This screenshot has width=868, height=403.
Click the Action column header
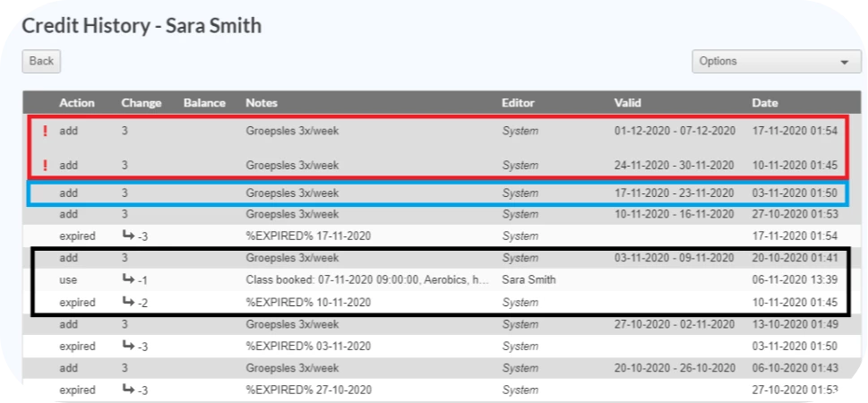click(x=77, y=103)
